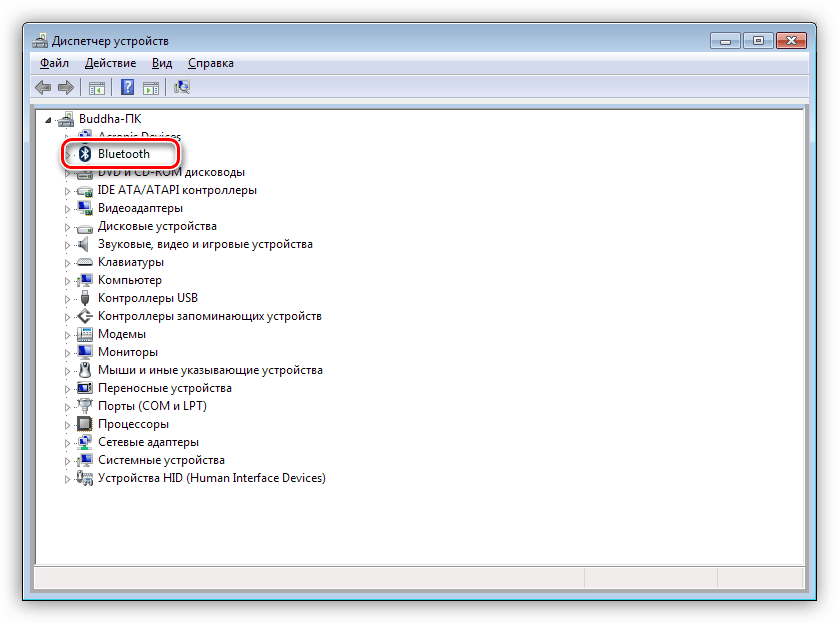
Task: Click the speaker icon for Звуковые устройства
Action: pyautogui.click(x=83, y=244)
